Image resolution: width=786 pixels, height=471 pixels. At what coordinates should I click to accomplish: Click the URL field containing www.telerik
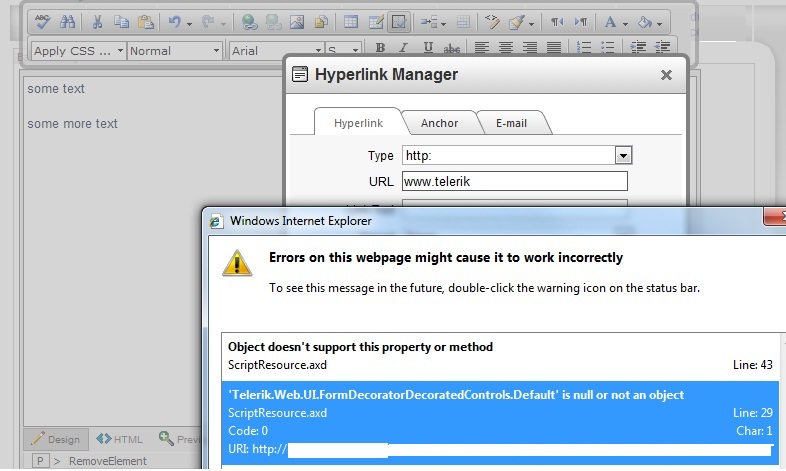tap(515, 181)
